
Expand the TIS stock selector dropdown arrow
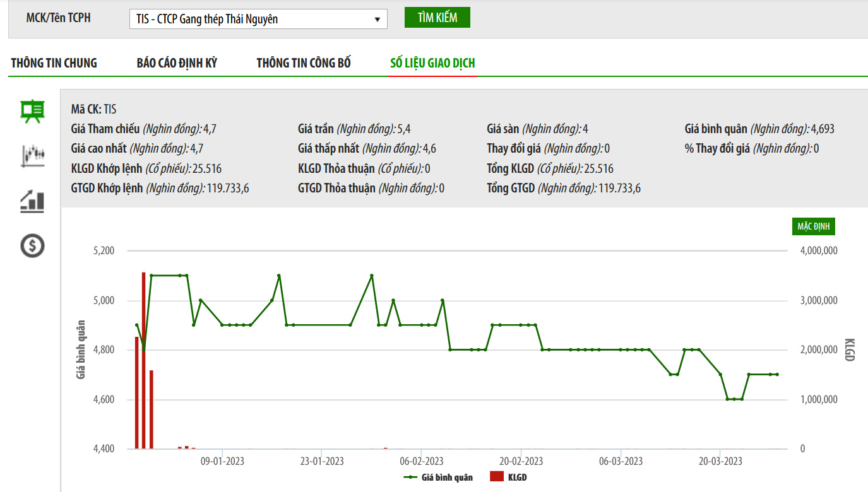pos(378,19)
